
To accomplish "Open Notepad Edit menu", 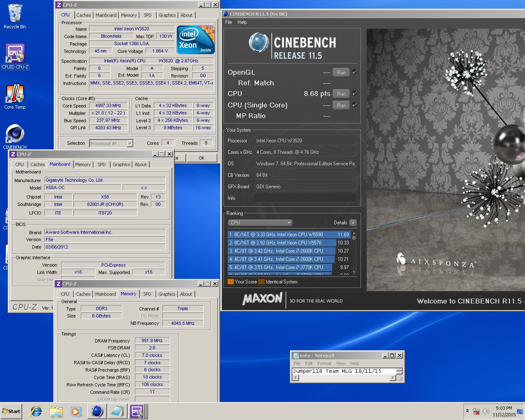I will pyautogui.click(x=309, y=363).
